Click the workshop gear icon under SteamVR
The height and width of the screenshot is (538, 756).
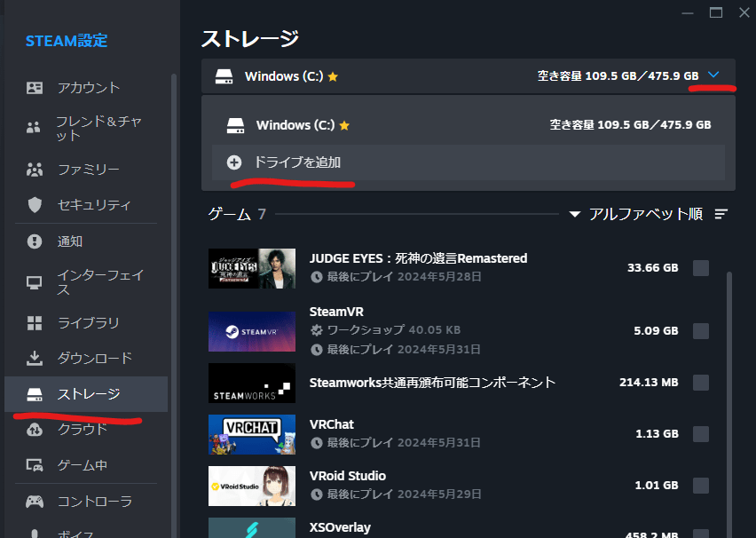click(316, 330)
